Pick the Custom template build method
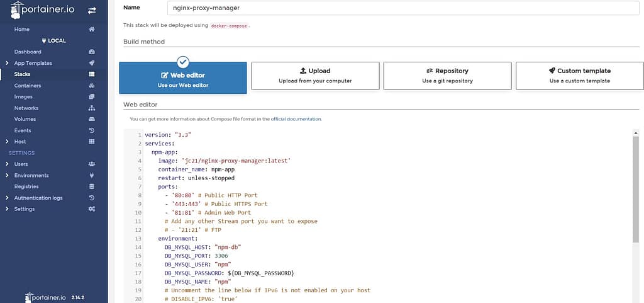 coord(579,76)
